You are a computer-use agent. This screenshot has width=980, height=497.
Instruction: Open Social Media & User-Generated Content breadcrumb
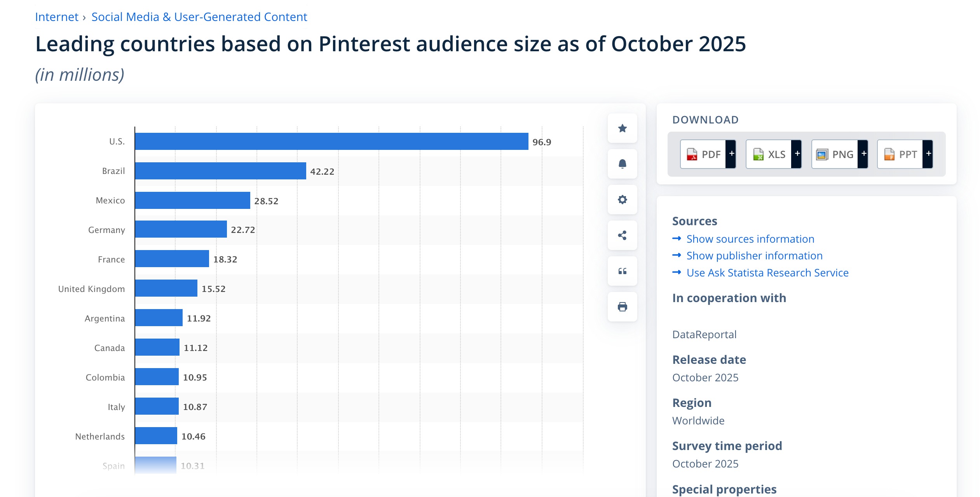coord(199,17)
